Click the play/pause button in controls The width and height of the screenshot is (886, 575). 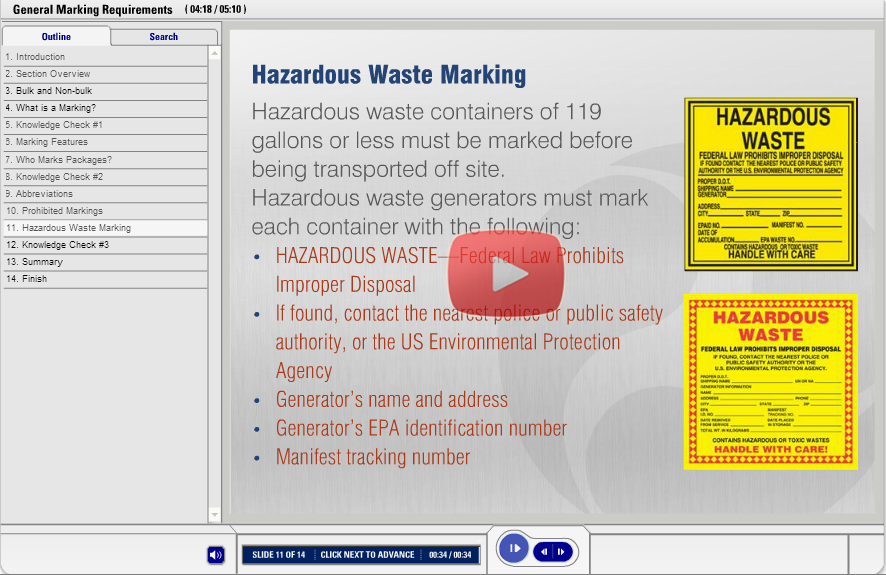click(514, 548)
